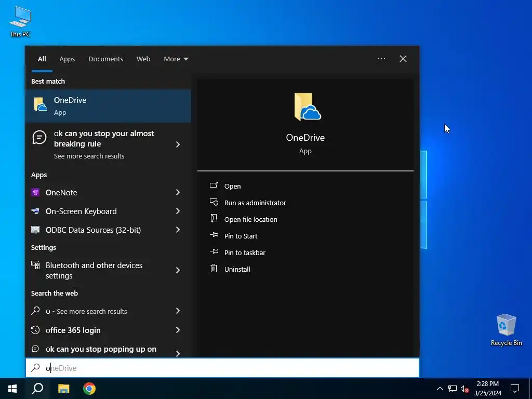Click the chat bubble icon beside 'almost breaking rule'
Viewport: 532px width, 399px height.
(x=39, y=138)
